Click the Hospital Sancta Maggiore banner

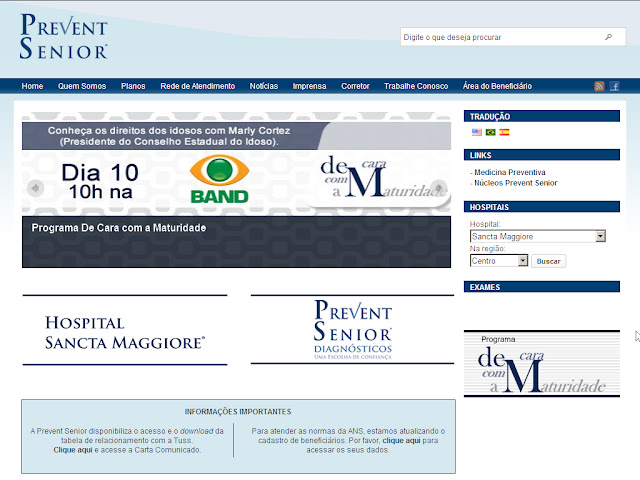[125, 330]
